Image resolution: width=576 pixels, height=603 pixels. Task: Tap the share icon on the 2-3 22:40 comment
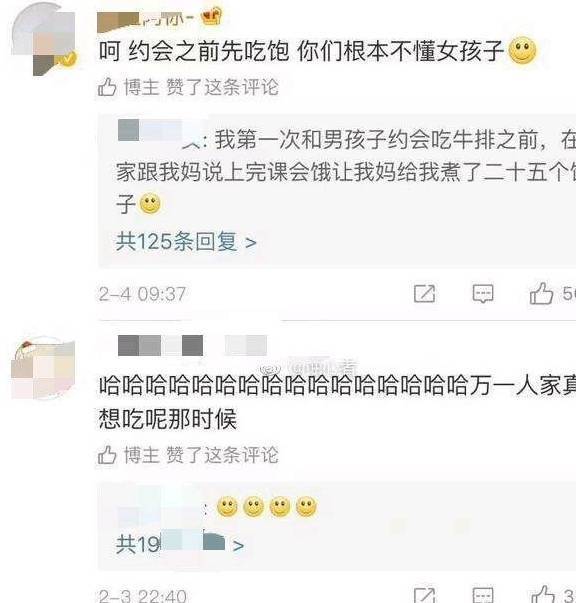[x=425, y=595]
